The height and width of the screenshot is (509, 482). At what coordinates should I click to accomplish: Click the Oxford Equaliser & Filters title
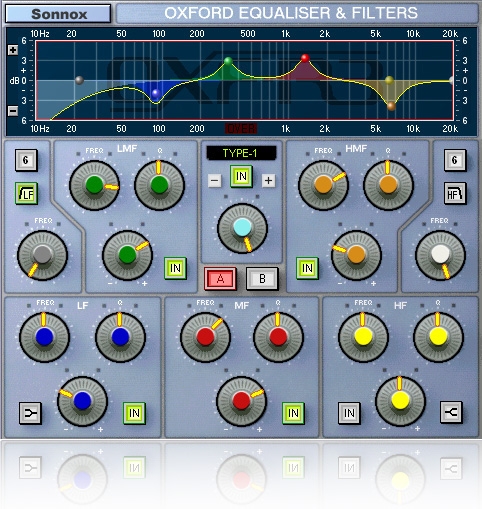coord(291,13)
